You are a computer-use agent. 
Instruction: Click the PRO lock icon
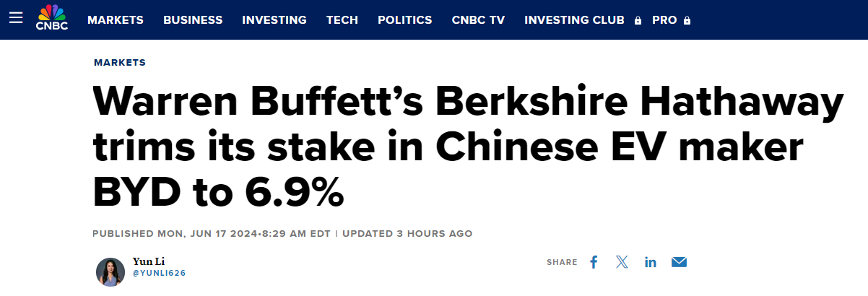tap(687, 21)
